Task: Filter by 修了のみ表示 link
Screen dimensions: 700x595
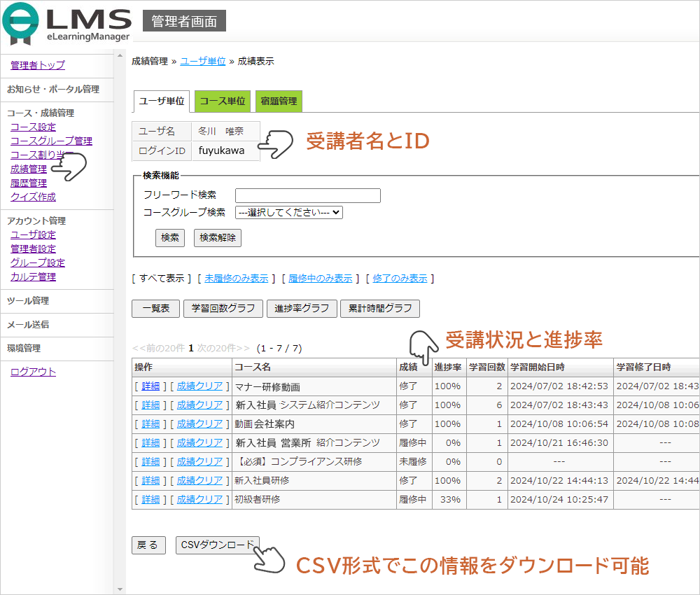Action: pyautogui.click(x=400, y=278)
